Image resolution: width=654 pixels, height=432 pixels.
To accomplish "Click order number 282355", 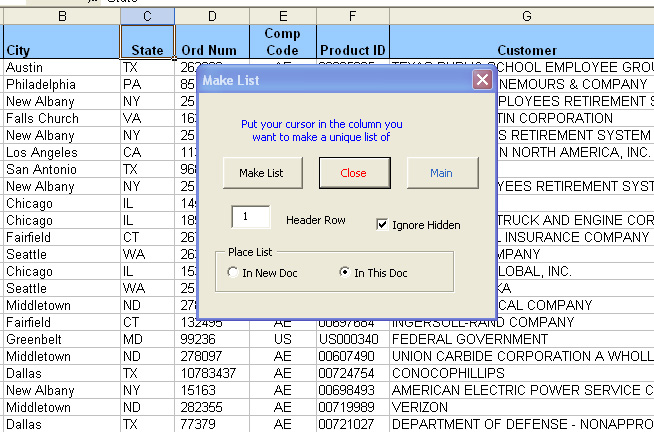I will [x=212, y=407].
